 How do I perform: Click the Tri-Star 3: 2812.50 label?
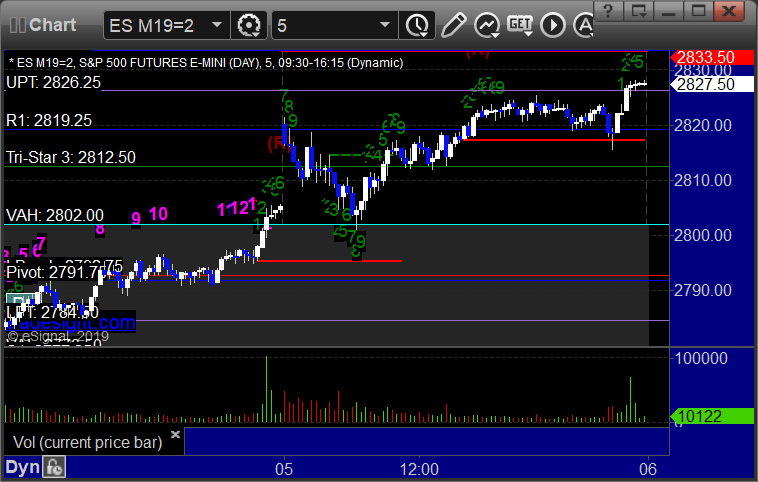coord(71,157)
